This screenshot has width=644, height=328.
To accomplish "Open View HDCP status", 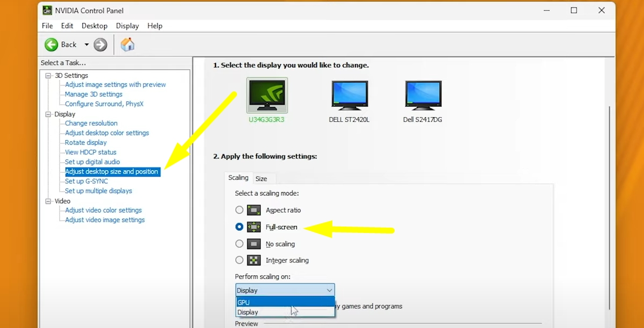I will click(x=91, y=152).
